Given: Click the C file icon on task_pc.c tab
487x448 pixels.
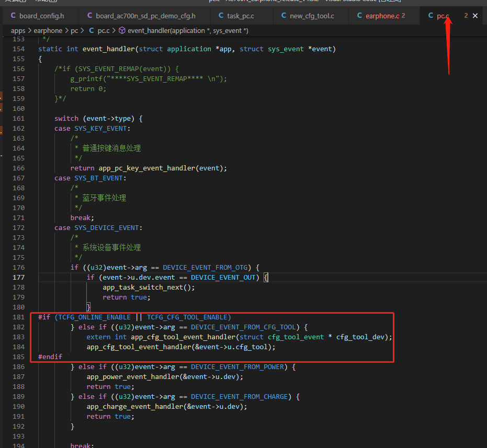Looking at the screenshot, I should pos(221,15).
